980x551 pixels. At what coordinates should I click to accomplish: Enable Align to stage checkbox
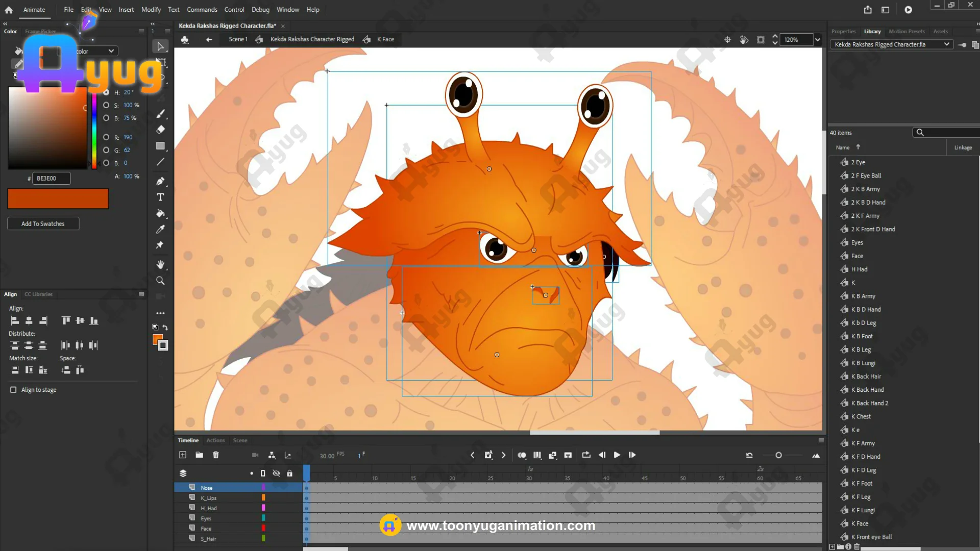pyautogui.click(x=13, y=390)
